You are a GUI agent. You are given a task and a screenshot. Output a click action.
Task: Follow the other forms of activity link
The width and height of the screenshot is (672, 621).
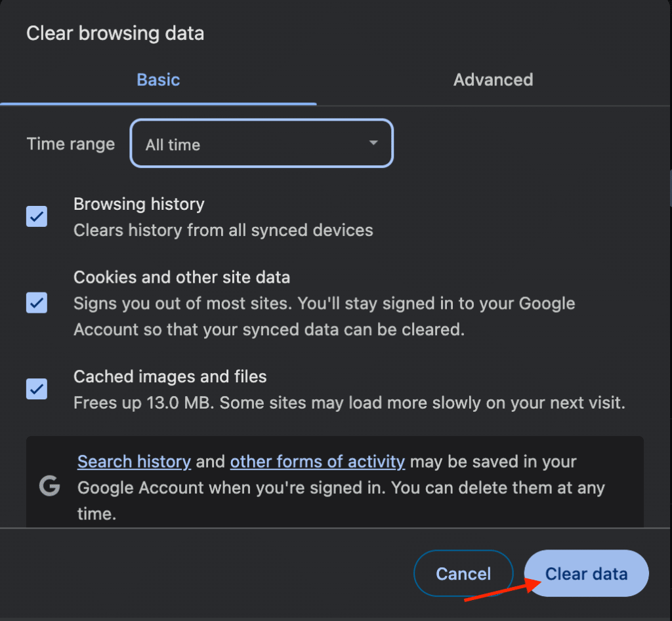click(x=317, y=461)
